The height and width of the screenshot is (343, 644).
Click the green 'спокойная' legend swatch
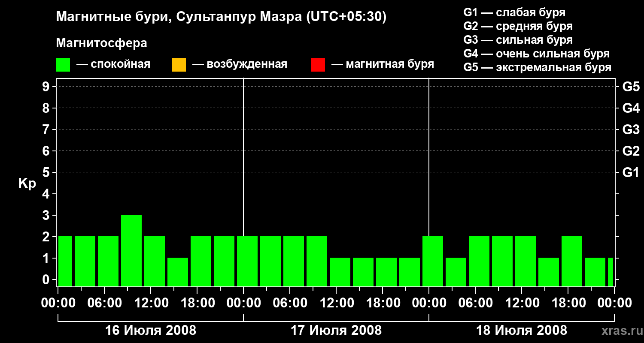pos(63,65)
